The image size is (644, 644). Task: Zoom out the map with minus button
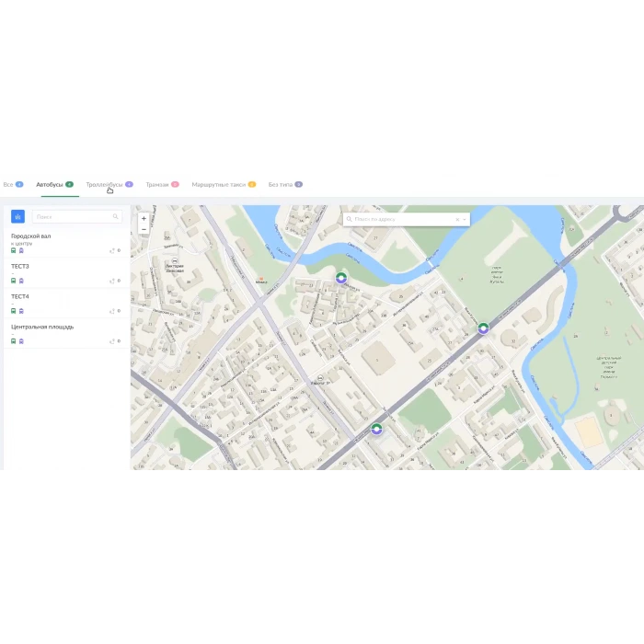point(144,229)
